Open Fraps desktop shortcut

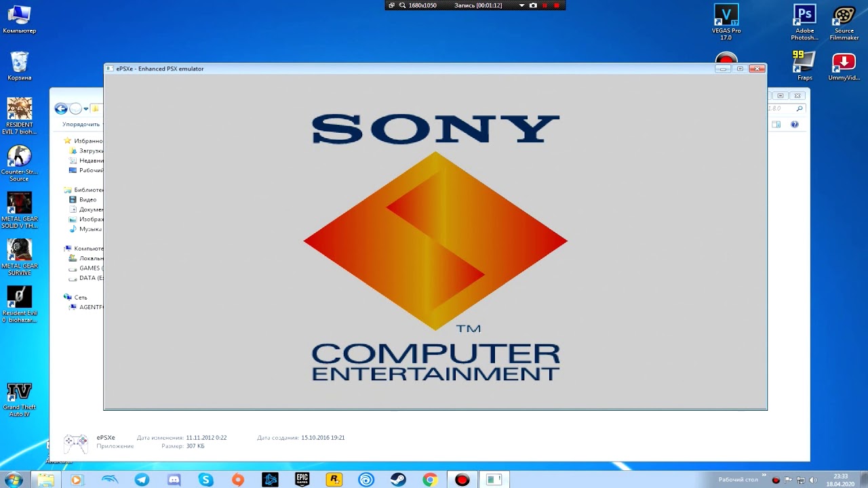pos(804,66)
